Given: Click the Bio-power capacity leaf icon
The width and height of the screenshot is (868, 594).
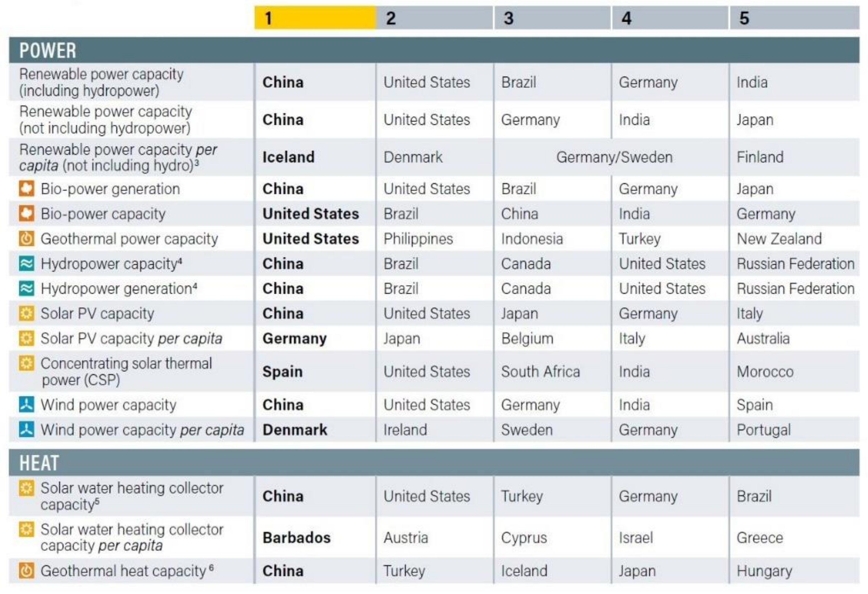Looking at the screenshot, I should click(x=27, y=214).
